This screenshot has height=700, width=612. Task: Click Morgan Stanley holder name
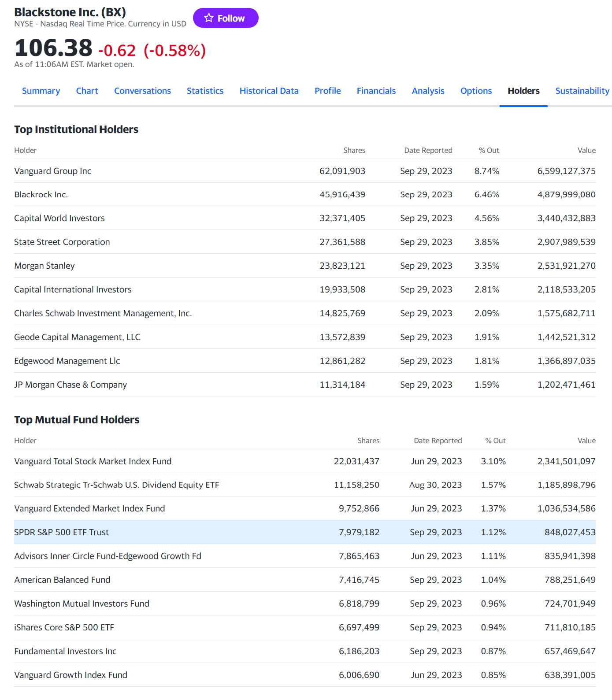coord(45,266)
